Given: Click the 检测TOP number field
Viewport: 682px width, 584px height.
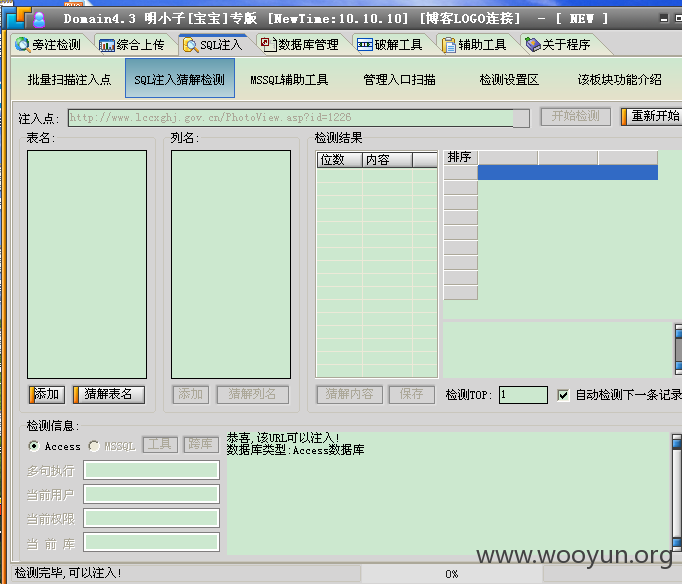Looking at the screenshot, I should (523, 395).
